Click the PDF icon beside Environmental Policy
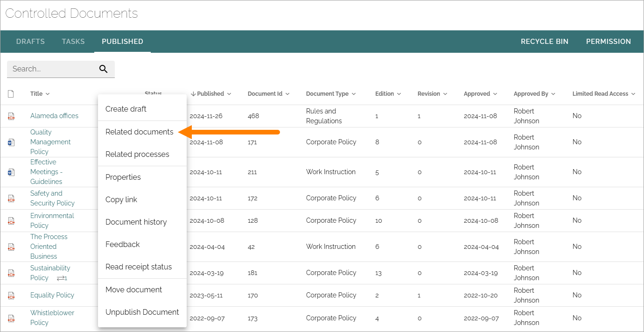The width and height of the screenshot is (644, 332). tap(11, 220)
